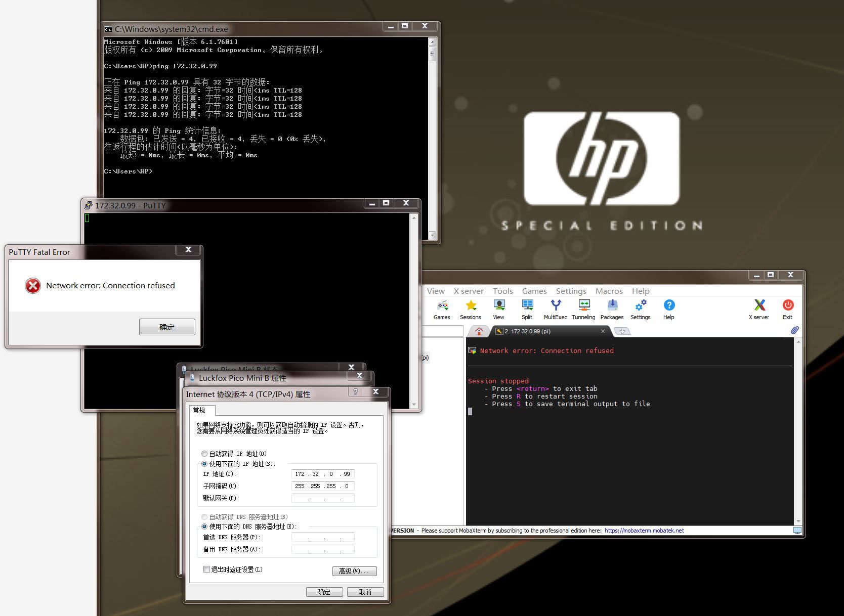Close the 172.32.0.99 (pi) session tab

(x=603, y=331)
